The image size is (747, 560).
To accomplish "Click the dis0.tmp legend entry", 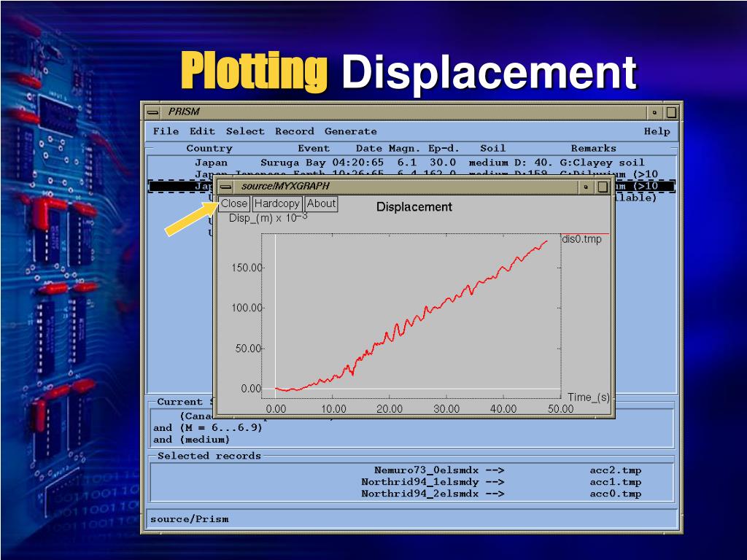I will (581, 239).
